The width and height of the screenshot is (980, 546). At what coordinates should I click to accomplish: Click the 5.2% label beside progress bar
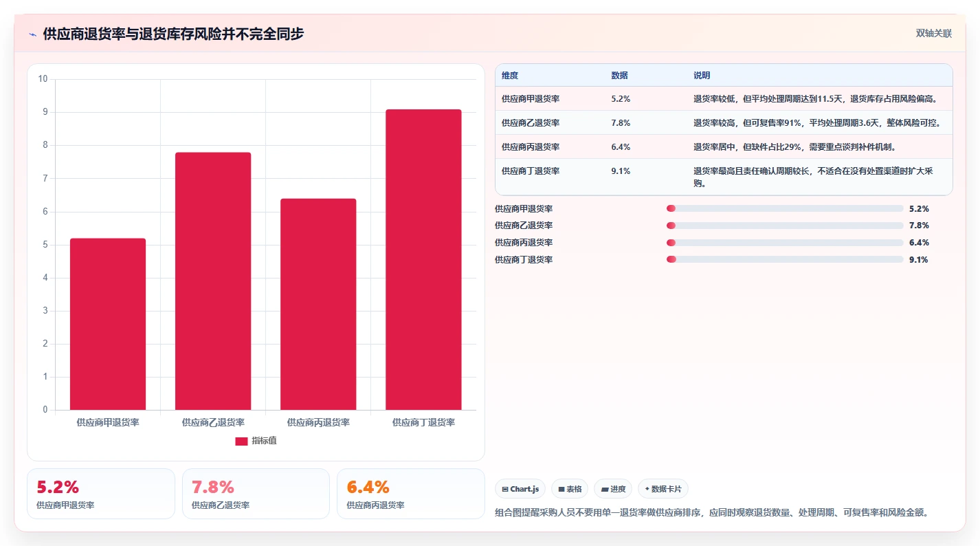pyautogui.click(x=919, y=208)
